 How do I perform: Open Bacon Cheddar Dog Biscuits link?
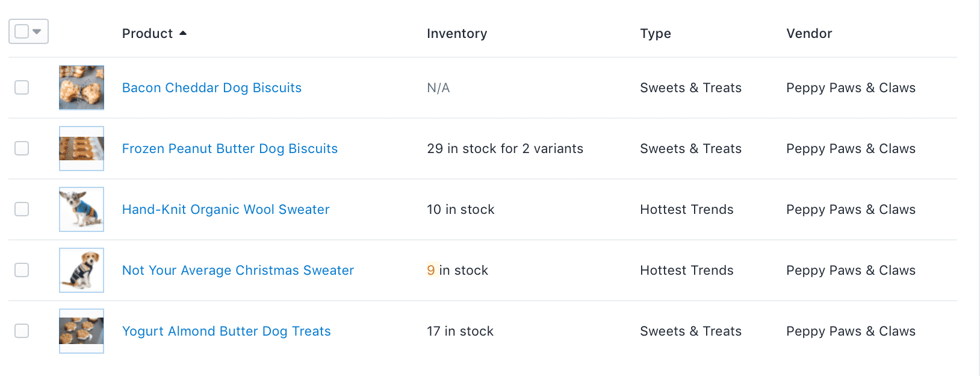(x=212, y=88)
